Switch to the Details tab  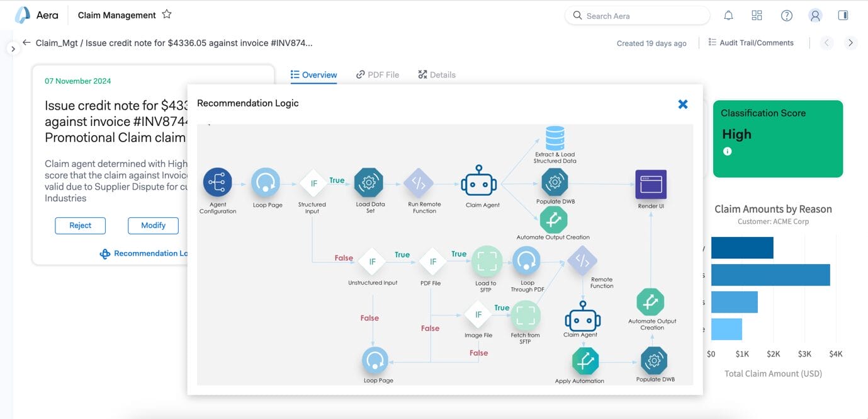[436, 74]
